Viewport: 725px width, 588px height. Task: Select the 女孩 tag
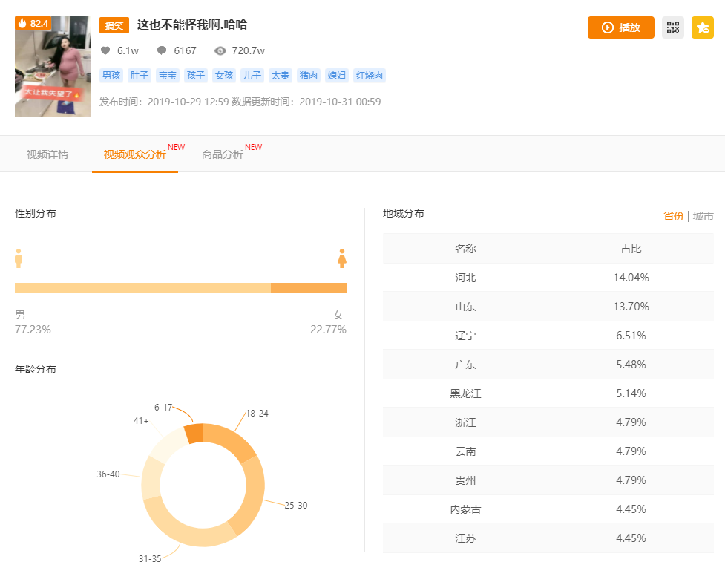224,76
